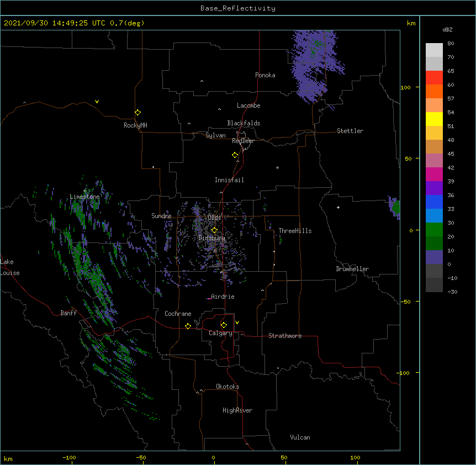
Task: Click the RedDeer label
Action: [243, 141]
